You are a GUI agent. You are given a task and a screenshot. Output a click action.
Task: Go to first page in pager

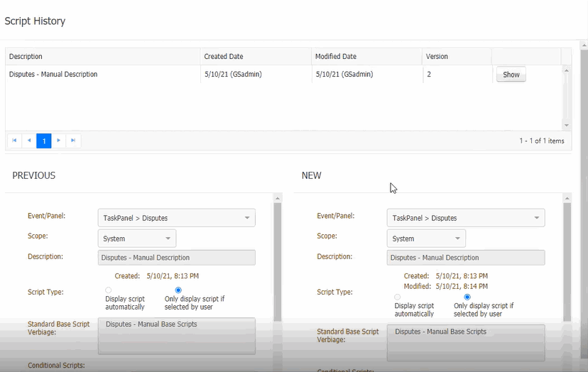pyautogui.click(x=14, y=141)
